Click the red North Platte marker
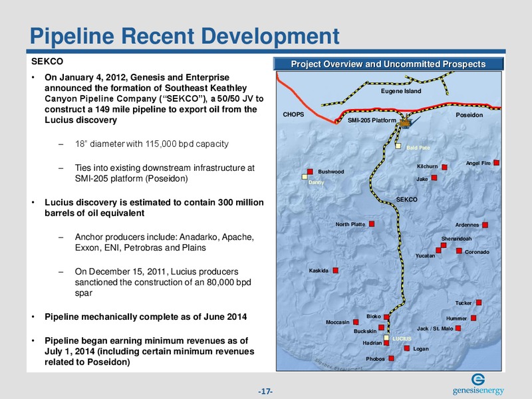 click(372, 223)
